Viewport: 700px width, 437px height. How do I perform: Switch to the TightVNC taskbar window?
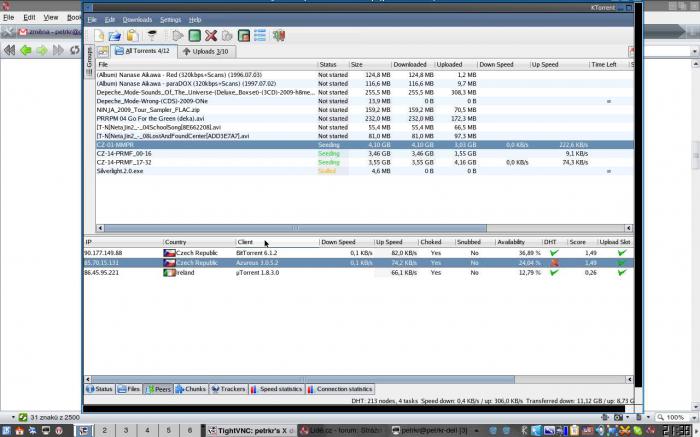point(250,431)
